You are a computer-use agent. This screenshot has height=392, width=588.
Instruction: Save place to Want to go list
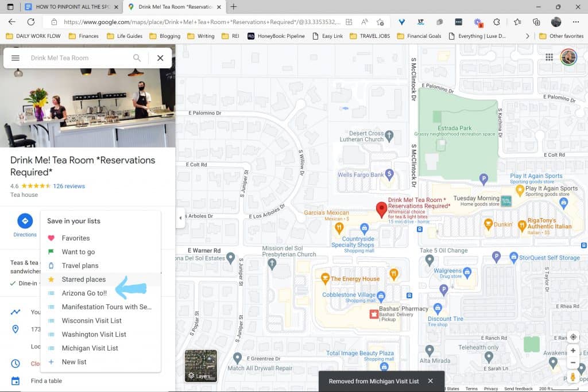pyautogui.click(x=100, y=252)
